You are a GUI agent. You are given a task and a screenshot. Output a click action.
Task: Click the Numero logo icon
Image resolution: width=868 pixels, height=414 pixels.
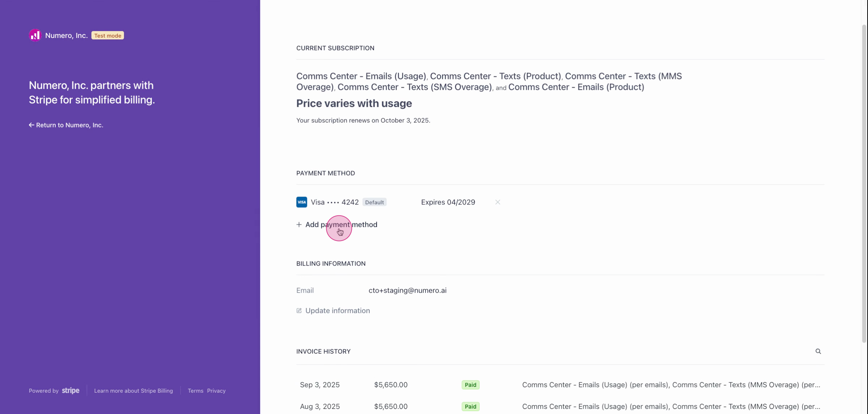35,35
